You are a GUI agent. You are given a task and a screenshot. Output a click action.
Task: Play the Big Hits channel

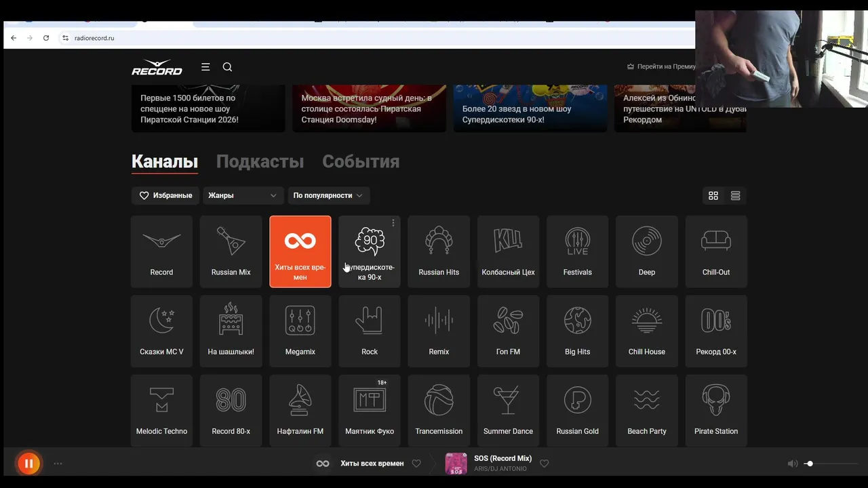[578, 331]
